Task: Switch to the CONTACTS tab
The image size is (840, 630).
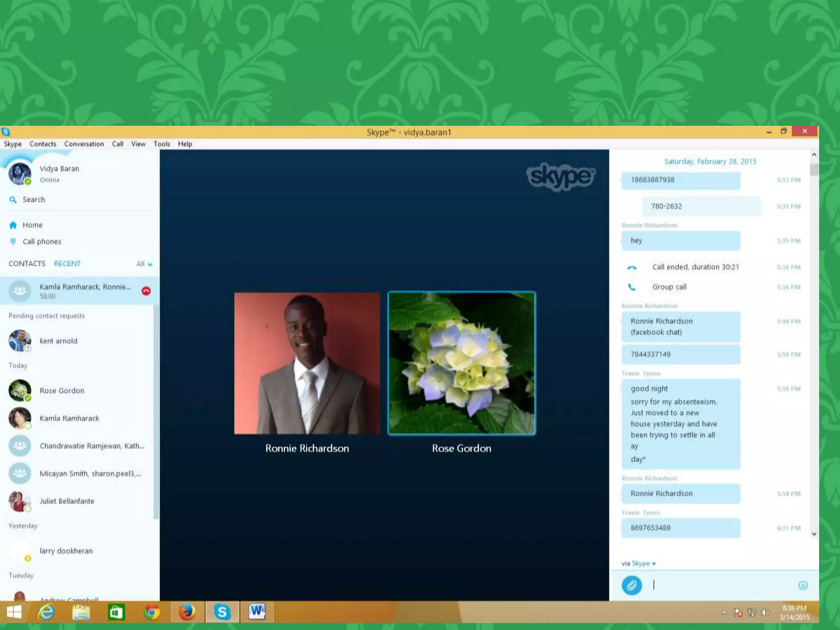Action: point(27,264)
